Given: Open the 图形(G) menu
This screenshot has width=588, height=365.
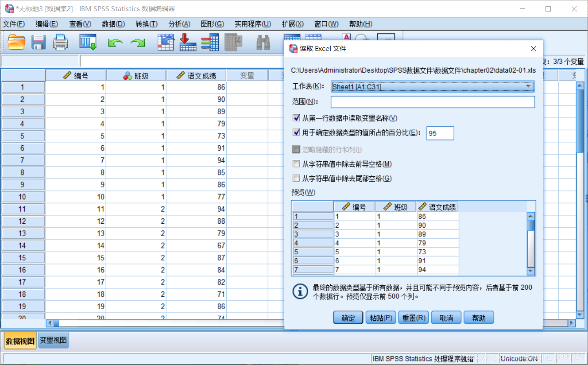Looking at the screenshot, I should [213, 24].
